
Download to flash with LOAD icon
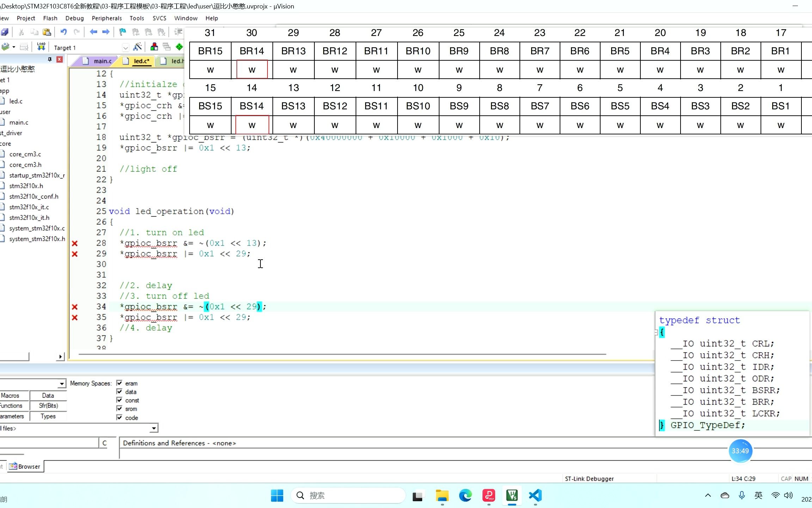41,47
